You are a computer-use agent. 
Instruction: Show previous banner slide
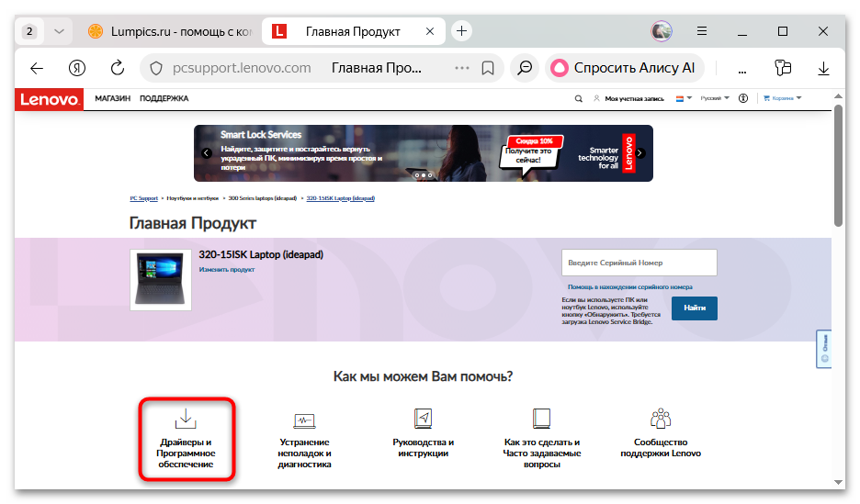[x=206, y=152]
